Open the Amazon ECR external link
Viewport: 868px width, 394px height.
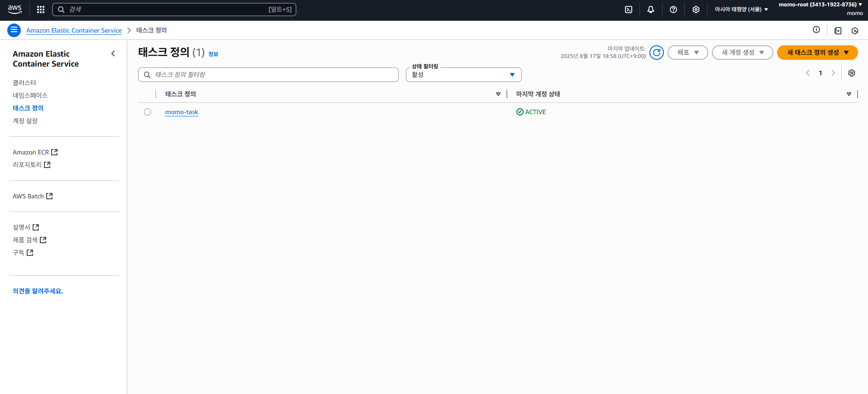click(x=35, y=152)
